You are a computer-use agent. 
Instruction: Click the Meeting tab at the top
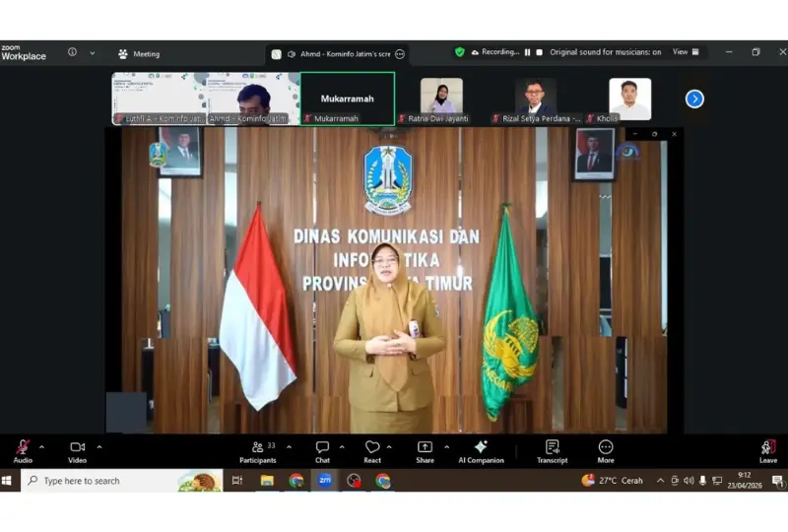[138, 54]
